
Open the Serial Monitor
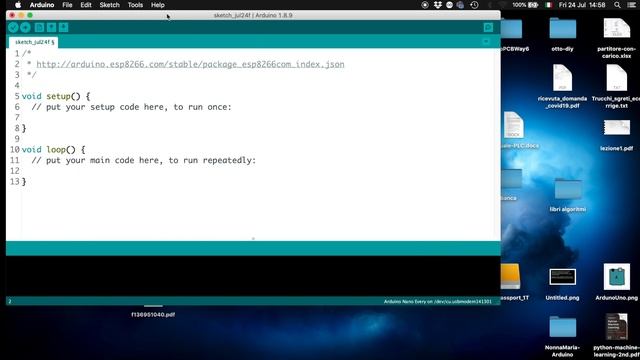coord(488,27)
